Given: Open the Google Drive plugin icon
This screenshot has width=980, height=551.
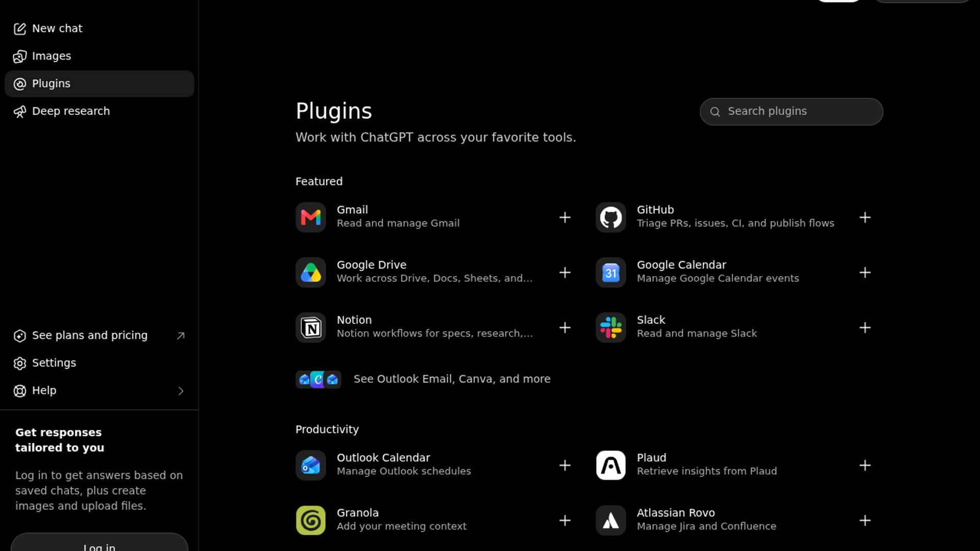Looking at the screenshot, I should pos(311,272).
